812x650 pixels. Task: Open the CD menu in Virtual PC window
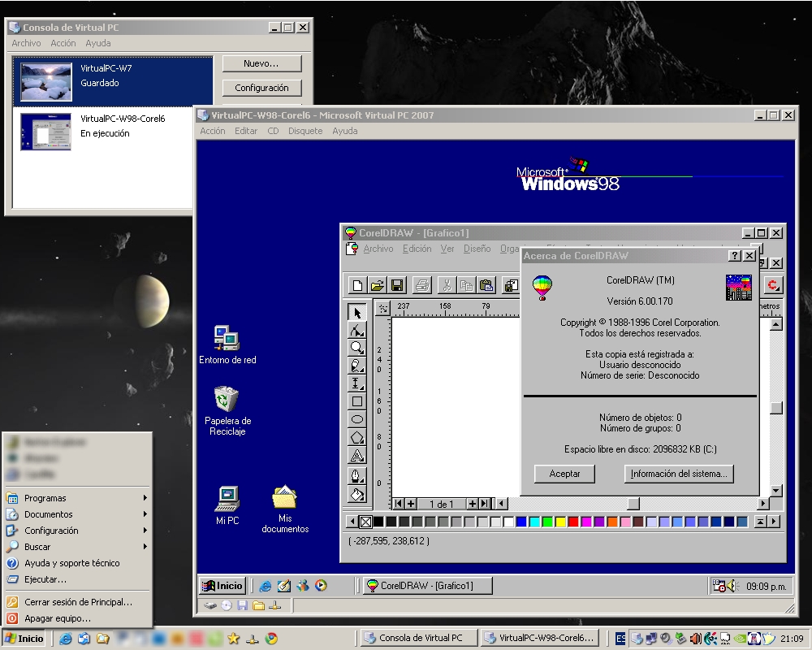click(x=273, y=131)
